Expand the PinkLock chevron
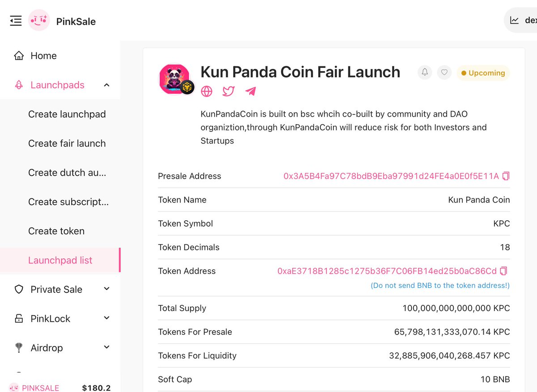 107,318
